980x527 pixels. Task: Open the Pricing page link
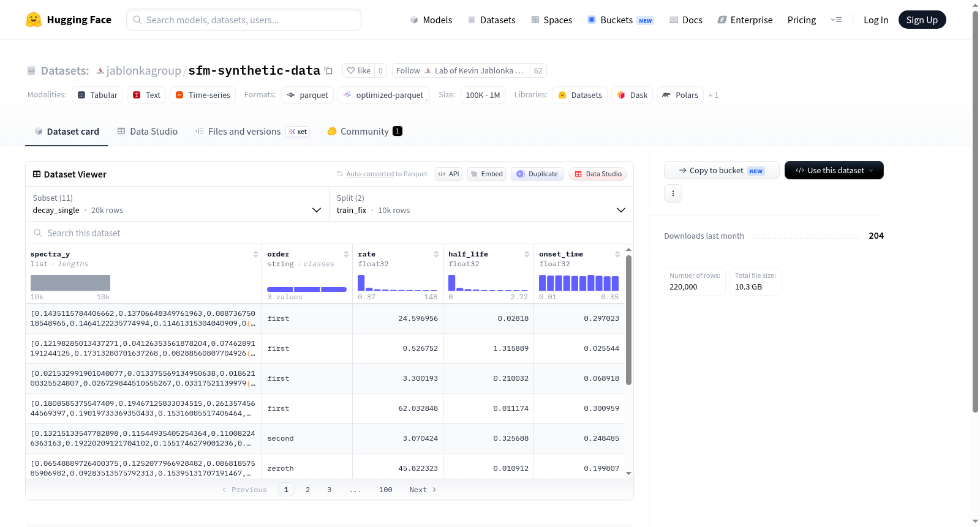pyautogui.click(x=802, y=20)
